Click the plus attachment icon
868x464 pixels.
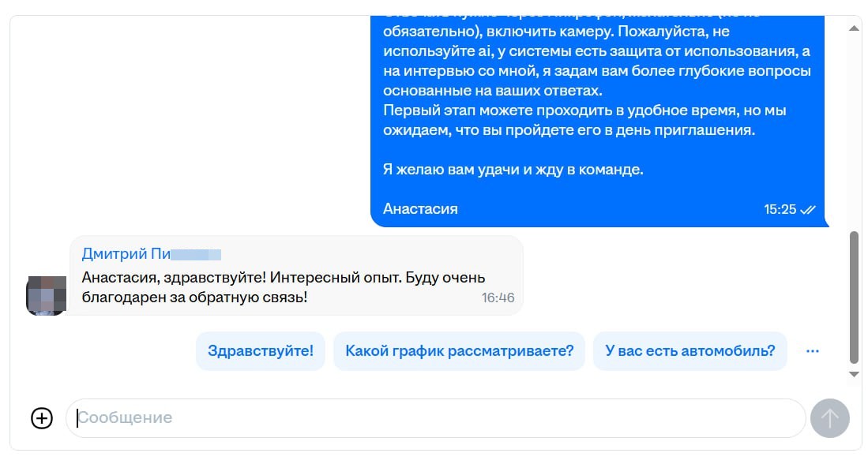pyautogui.click(x=40, y=418)
